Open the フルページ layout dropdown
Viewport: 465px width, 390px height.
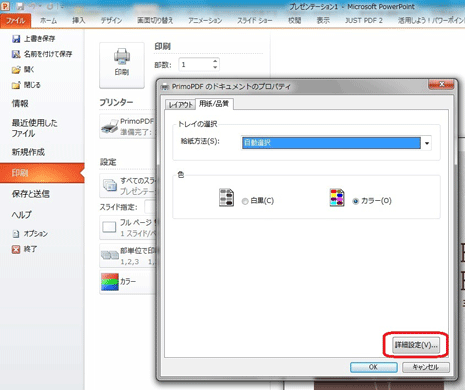pyautogui.click(x=128, y=228)
